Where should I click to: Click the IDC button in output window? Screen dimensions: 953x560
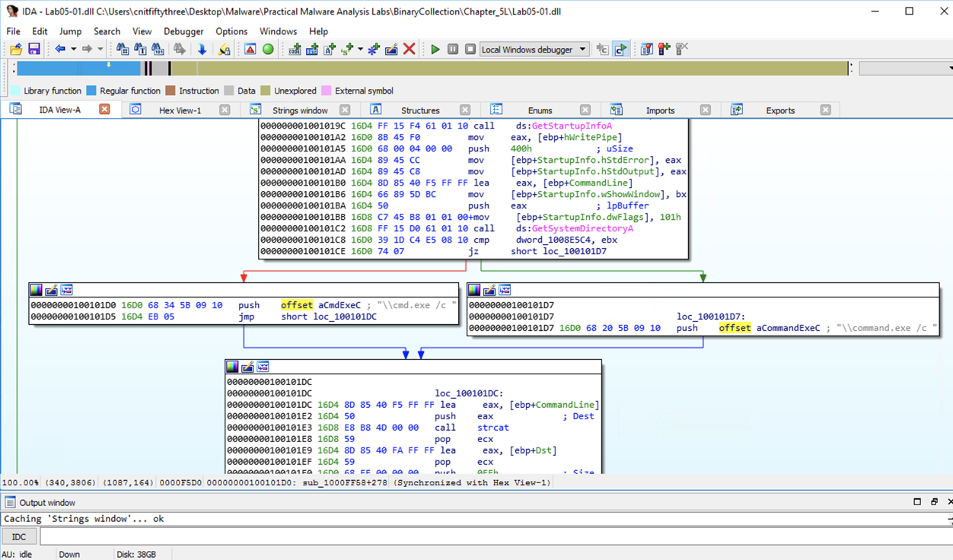coord(19,537)
